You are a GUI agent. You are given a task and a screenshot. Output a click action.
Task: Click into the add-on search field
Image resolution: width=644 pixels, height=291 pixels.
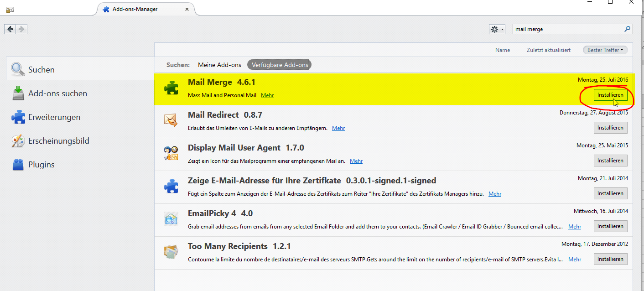(567, 29)
